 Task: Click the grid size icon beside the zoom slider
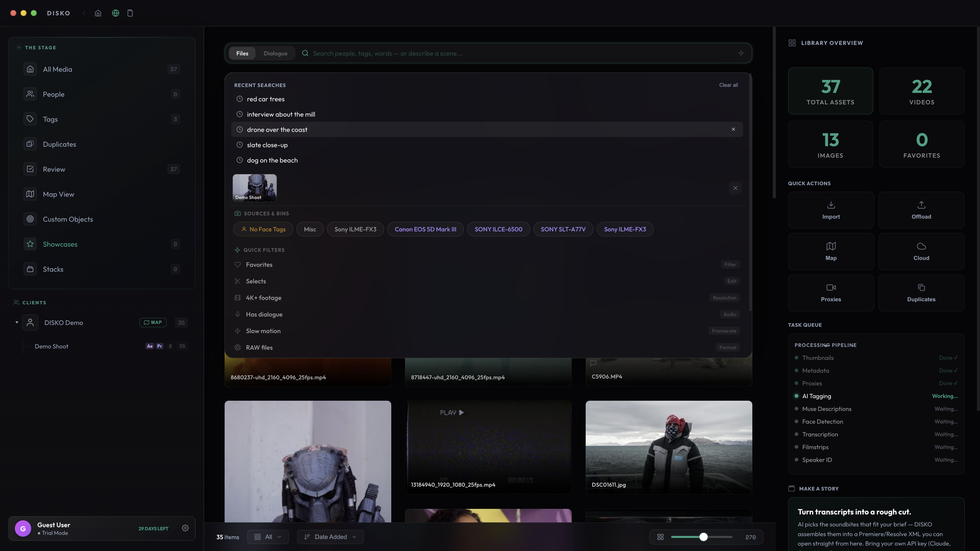click(x=660, y=537)
